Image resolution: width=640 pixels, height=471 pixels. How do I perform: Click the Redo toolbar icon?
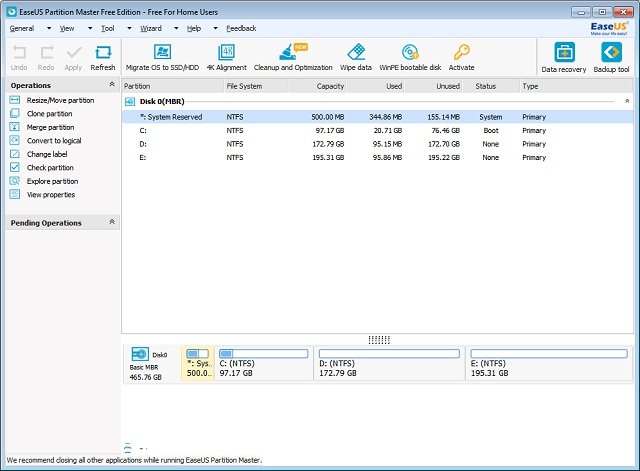(46, 58)
